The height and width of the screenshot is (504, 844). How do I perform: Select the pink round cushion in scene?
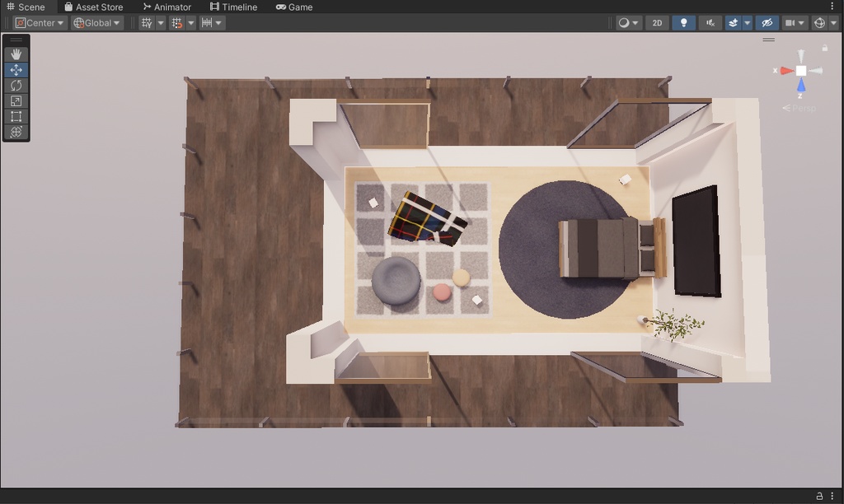tap(442, 292)
